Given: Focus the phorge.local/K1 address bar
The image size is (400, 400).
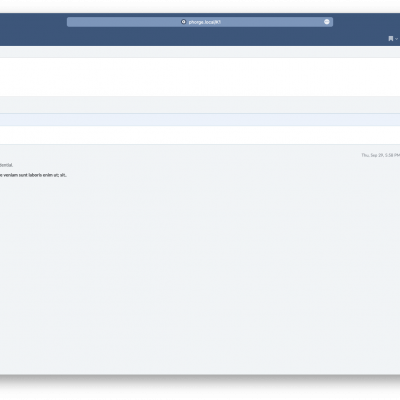Looking at the screenshot, I should point(200,22).
